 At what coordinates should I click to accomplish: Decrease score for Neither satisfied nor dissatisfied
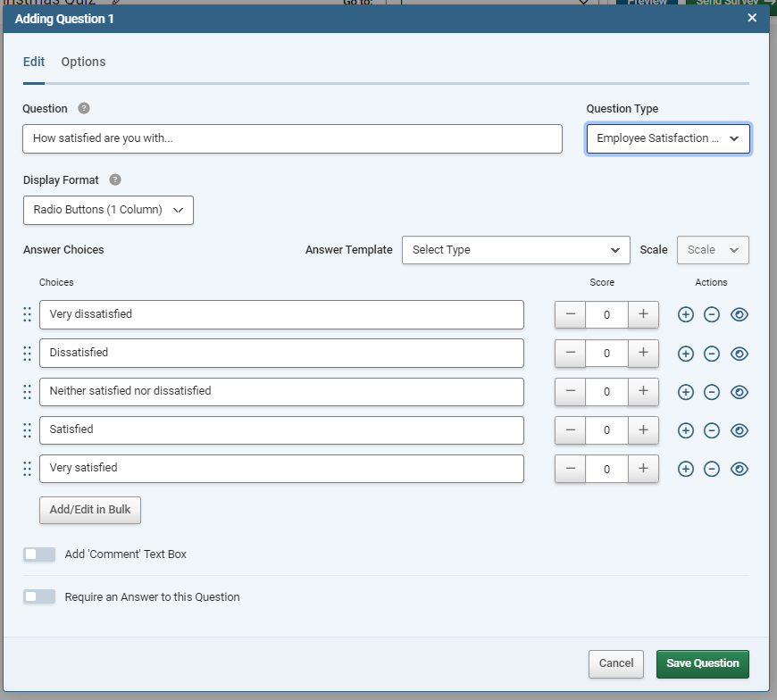(571, 392)
